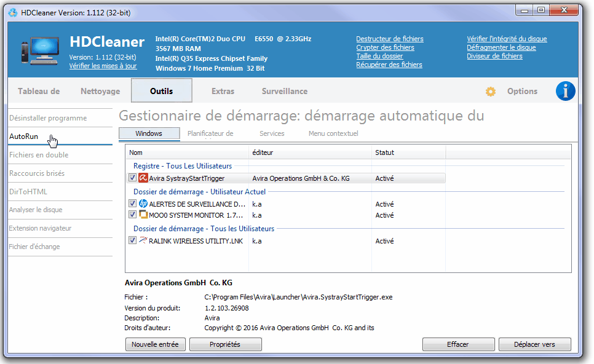Open the Menu contextuel sub-tab
The image size is (594, 364).
coord(333,133)
